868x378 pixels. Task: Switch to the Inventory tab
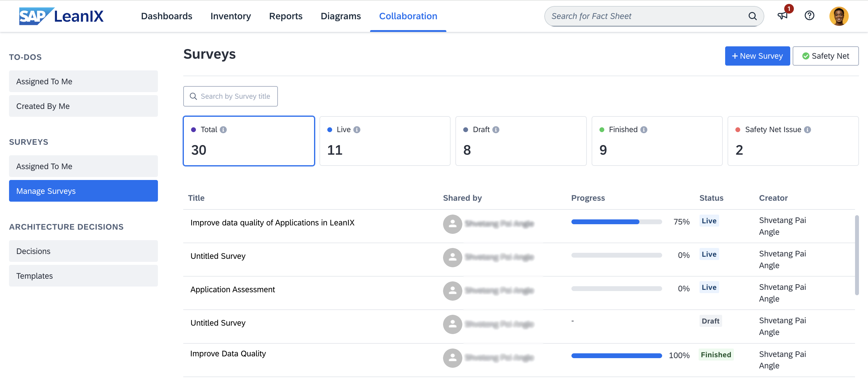pos(231,16)
